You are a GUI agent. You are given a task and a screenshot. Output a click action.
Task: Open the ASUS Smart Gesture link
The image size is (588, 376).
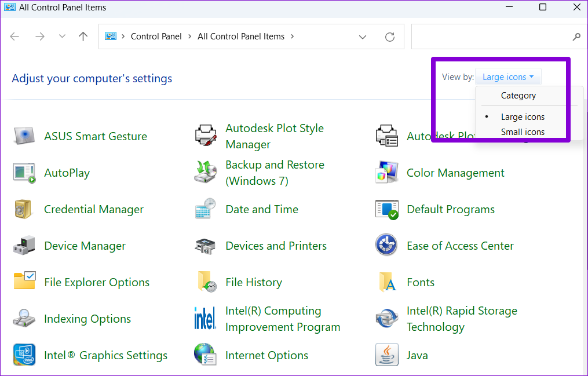[96, 136]
